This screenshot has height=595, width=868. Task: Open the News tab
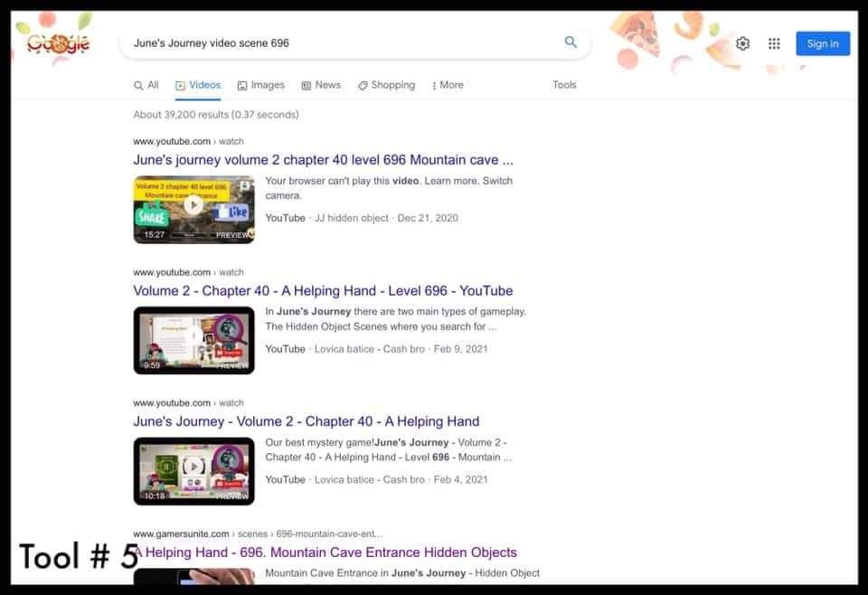click(321, 85)
